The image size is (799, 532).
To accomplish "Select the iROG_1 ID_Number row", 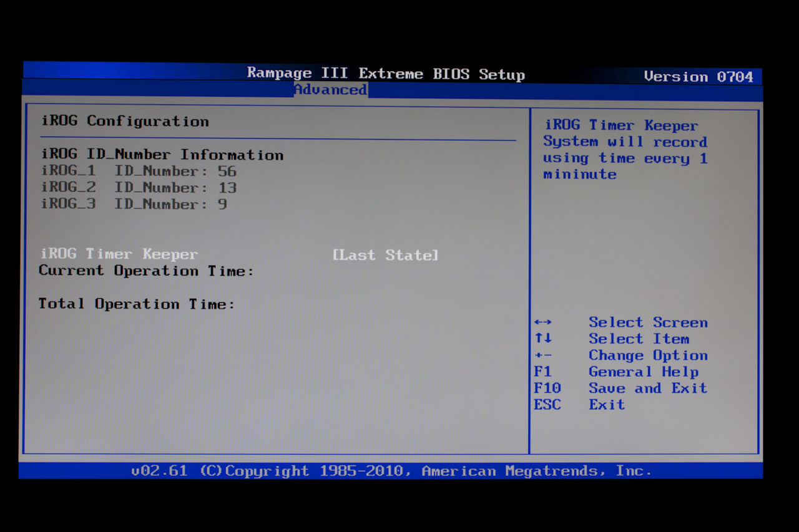I will coord(139,171).
